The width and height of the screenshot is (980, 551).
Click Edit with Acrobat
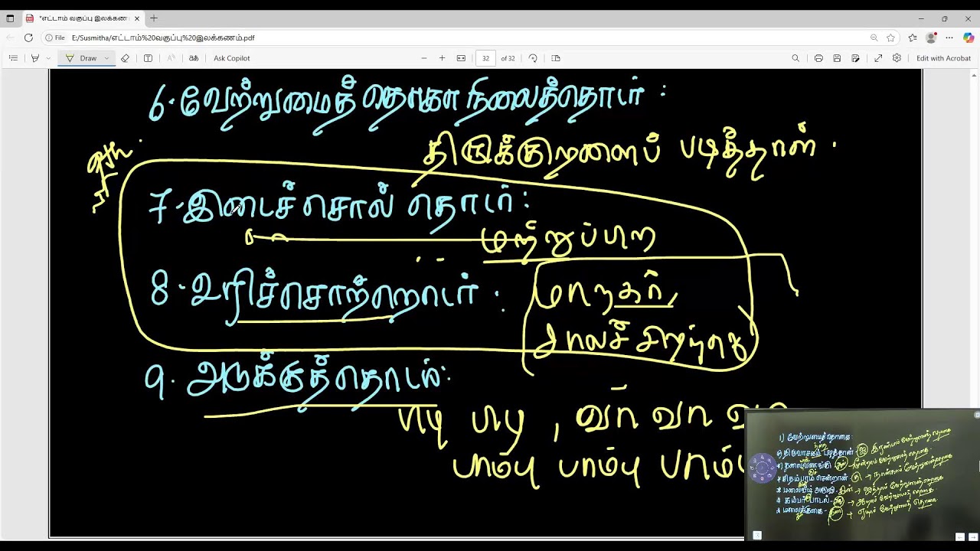pyautogui.click(x=943, y=58)
